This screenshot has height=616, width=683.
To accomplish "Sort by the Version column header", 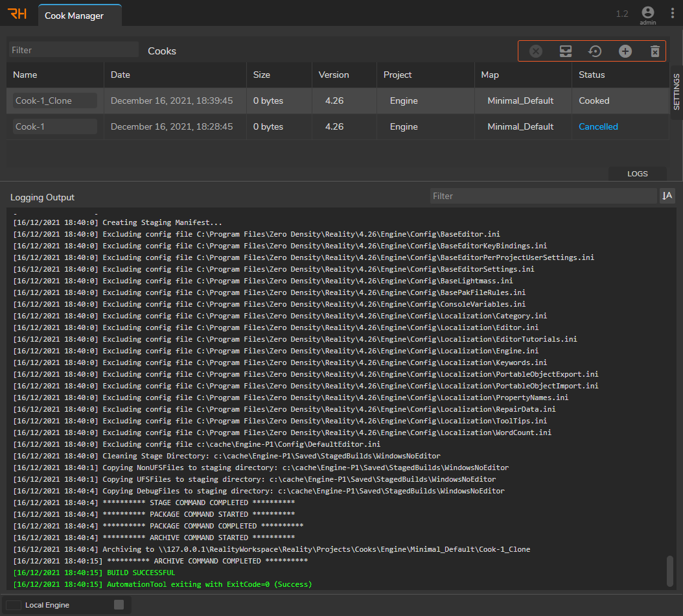I will tap(334, 75).
